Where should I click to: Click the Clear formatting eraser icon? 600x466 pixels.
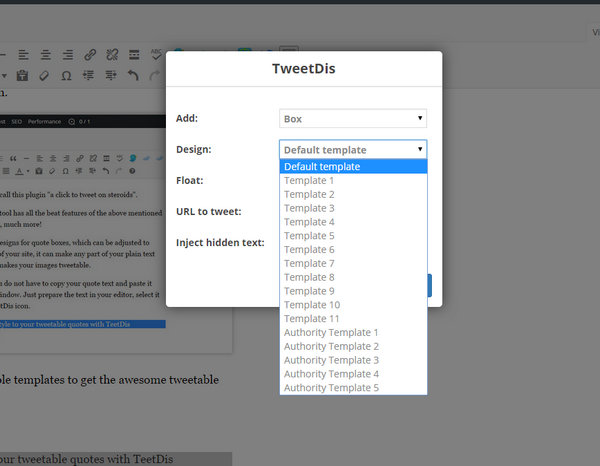click(x=44, y=75)
